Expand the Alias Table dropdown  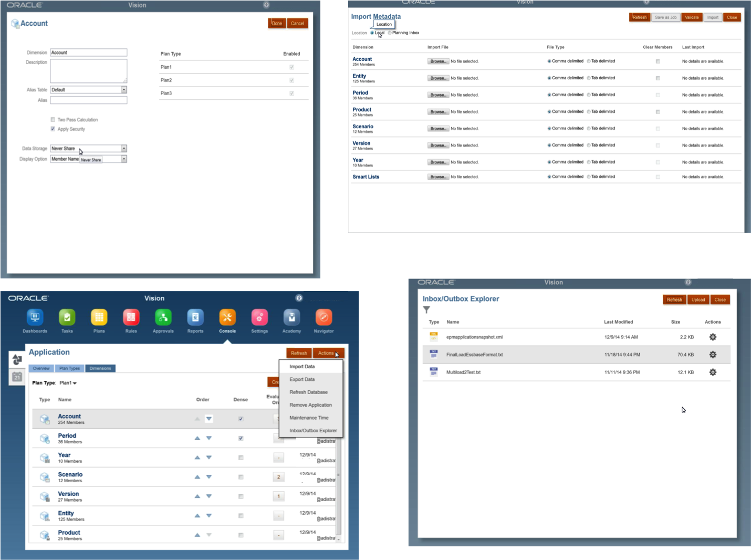pyautogui.click(x=124, y=90)
